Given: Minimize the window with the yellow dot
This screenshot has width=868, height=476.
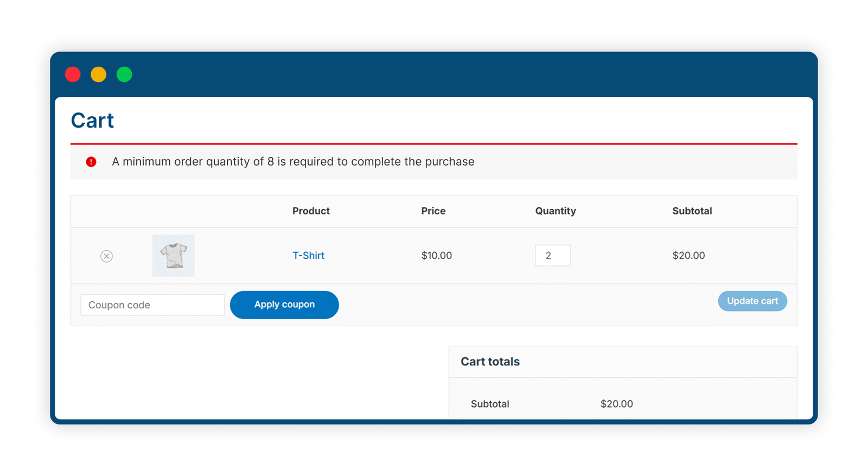Looking at the screenshot, I should pyautogui.click(x=98, y=74).
